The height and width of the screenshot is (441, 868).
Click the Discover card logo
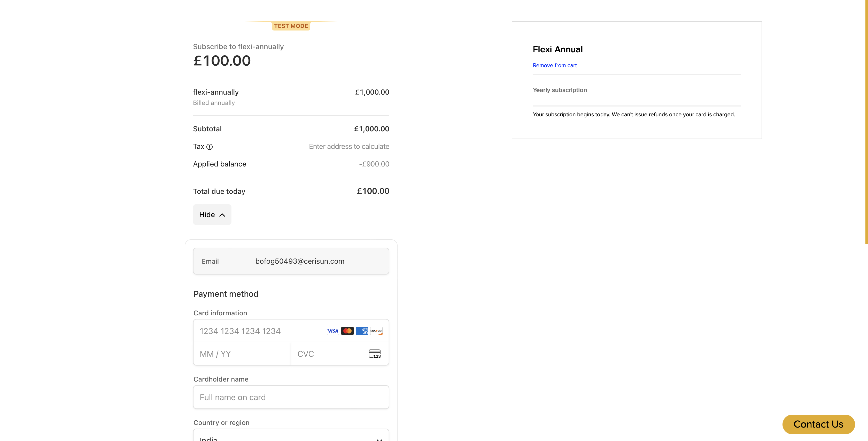tap(376, 331)
